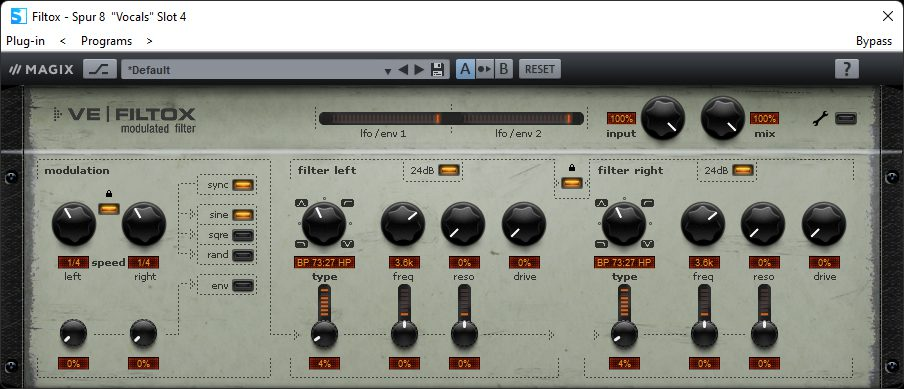Click the lfo / env 1 meter
Screen dimensions: 904x389
pyautogui.click(x=384, y=119)
